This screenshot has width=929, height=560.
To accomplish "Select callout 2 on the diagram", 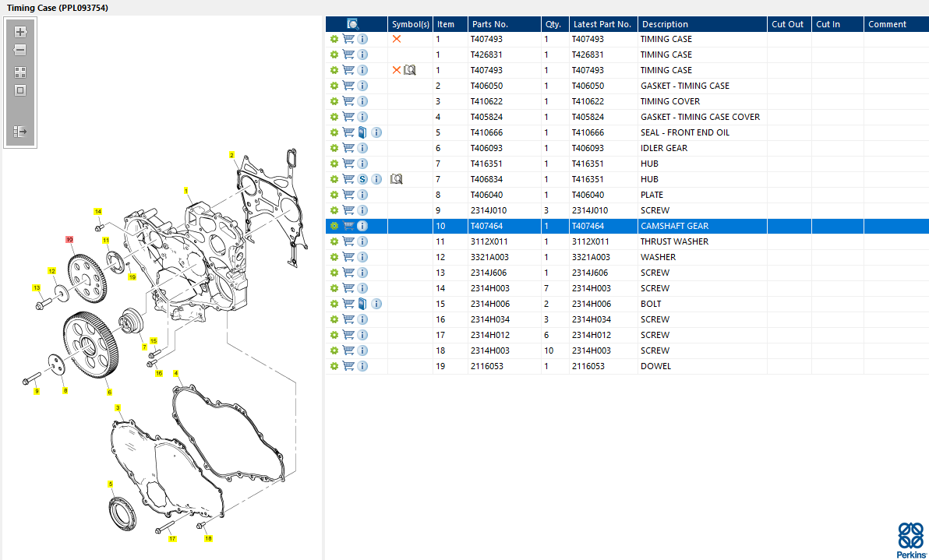I will (231, 155).
